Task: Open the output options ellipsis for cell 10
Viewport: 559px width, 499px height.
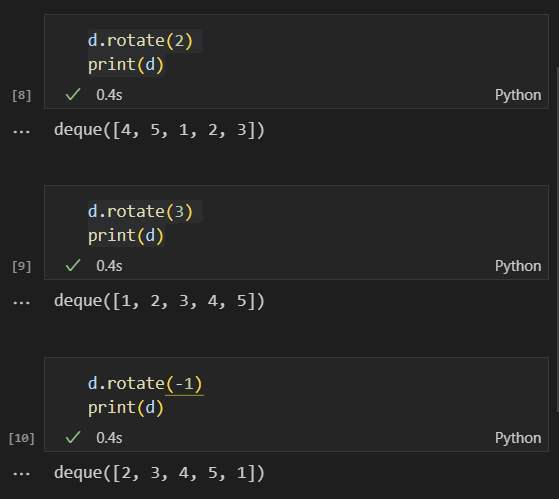Action: (21, 474)
